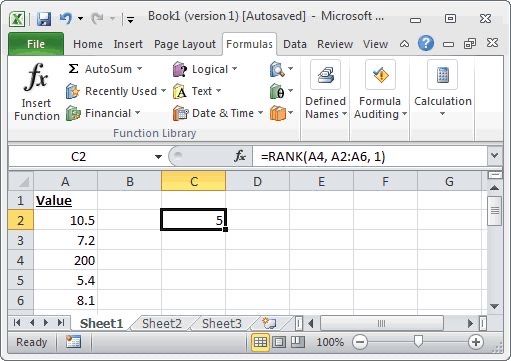
Task: Switch to Page Break Preview view
Action: pyautogui.click(x=298, y=342)
